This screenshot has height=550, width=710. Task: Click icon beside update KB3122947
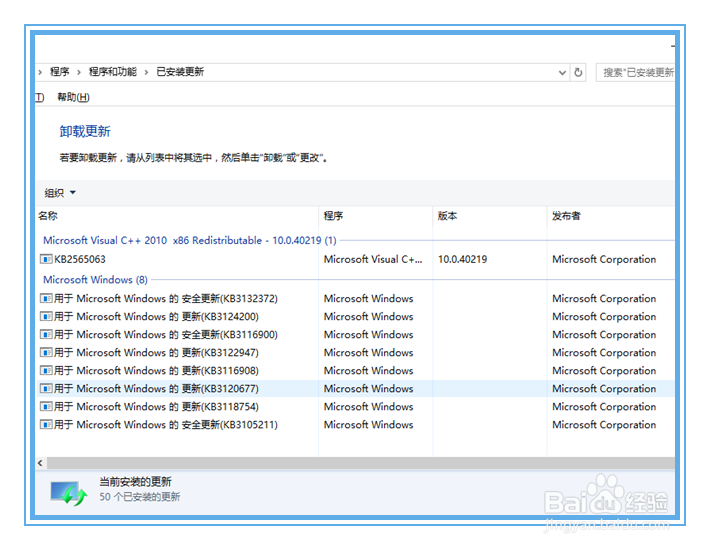[46, 353]
